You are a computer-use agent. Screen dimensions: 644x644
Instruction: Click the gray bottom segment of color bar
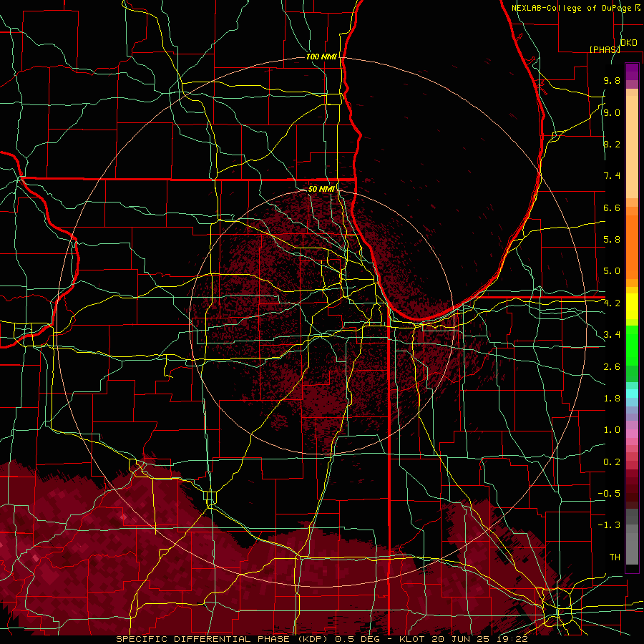(x=632, y=546)
